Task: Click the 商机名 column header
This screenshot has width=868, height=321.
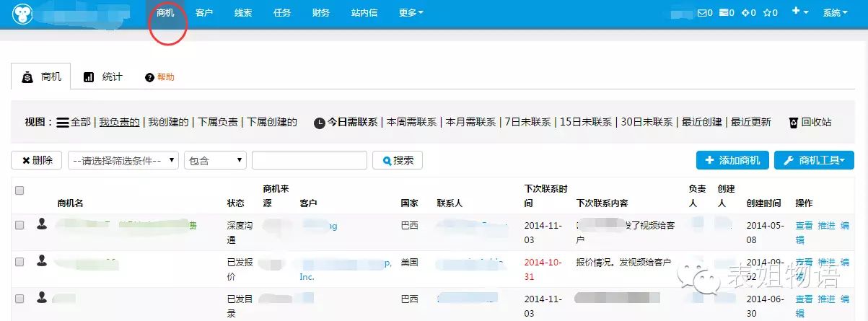Action: pos(71,203)
